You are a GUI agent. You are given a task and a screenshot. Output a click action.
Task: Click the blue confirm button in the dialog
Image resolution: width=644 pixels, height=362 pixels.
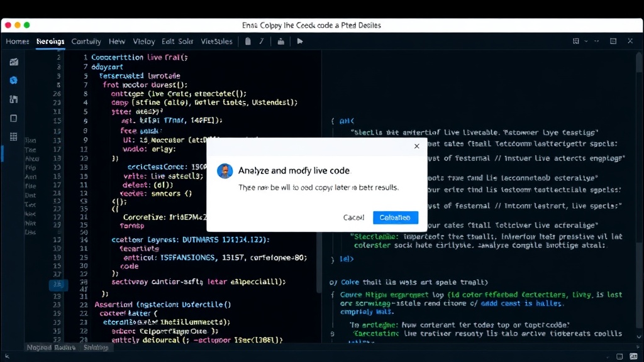396,217
